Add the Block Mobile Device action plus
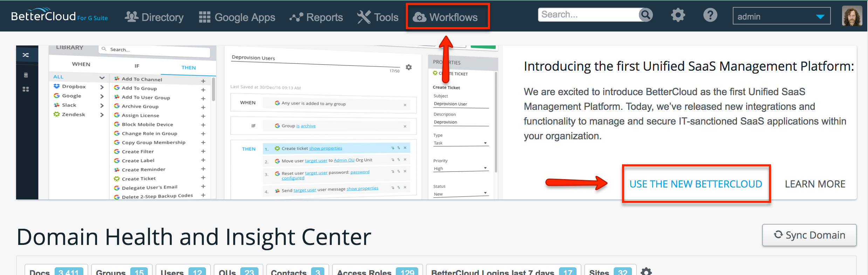 point(203,125)
